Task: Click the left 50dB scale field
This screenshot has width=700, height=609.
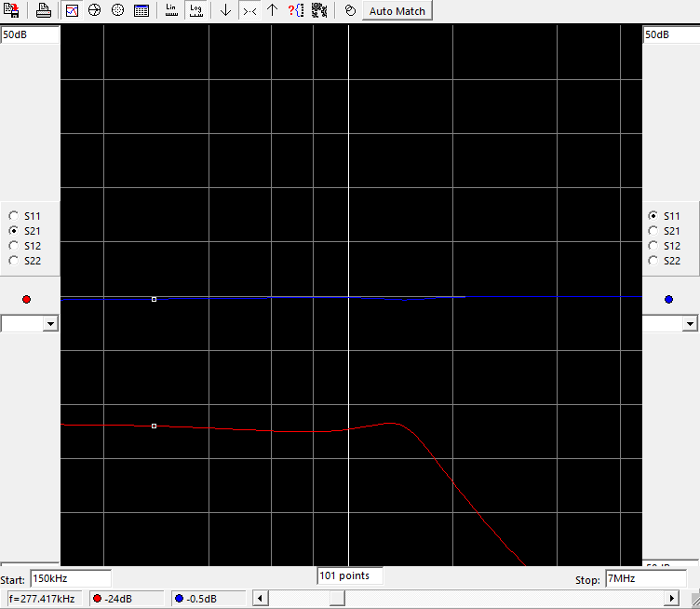Action: (x=30, y=34)
